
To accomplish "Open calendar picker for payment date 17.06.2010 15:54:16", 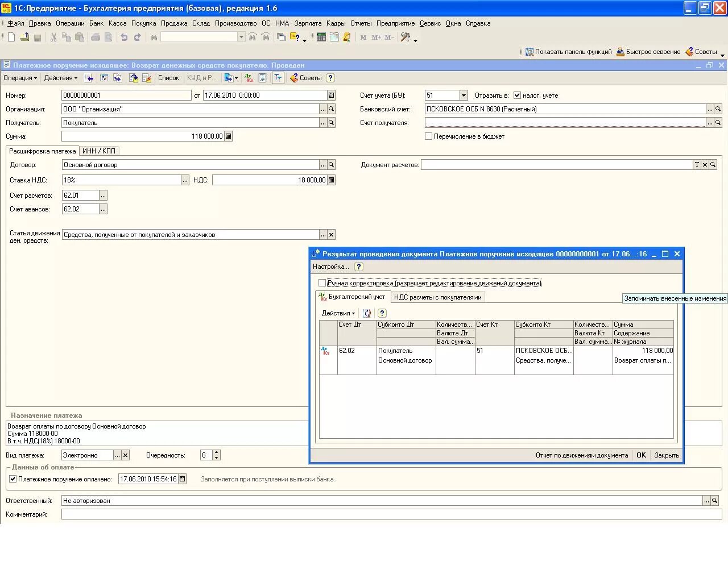I will pyautogui.click(x=183, y=479).
